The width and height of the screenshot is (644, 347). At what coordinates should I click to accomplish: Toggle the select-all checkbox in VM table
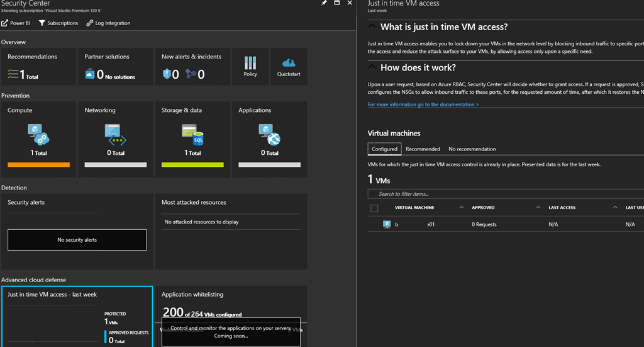(x=375, y=208)
